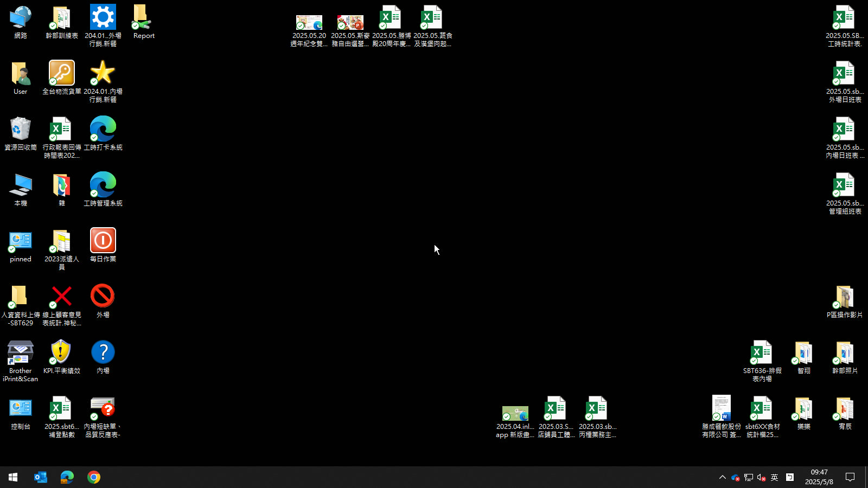Viewport: 868px width, 488px height.
Task: Select the Recycle Bin desktop icon
Action: pos(21,130)
